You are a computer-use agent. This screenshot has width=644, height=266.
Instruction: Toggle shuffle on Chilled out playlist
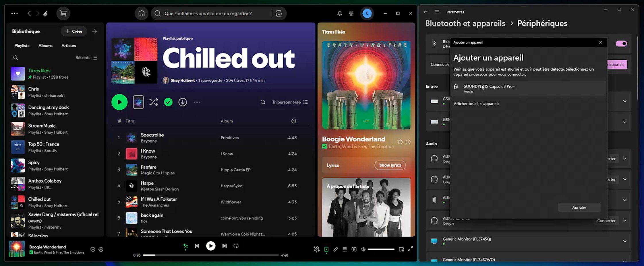[154, 102]
